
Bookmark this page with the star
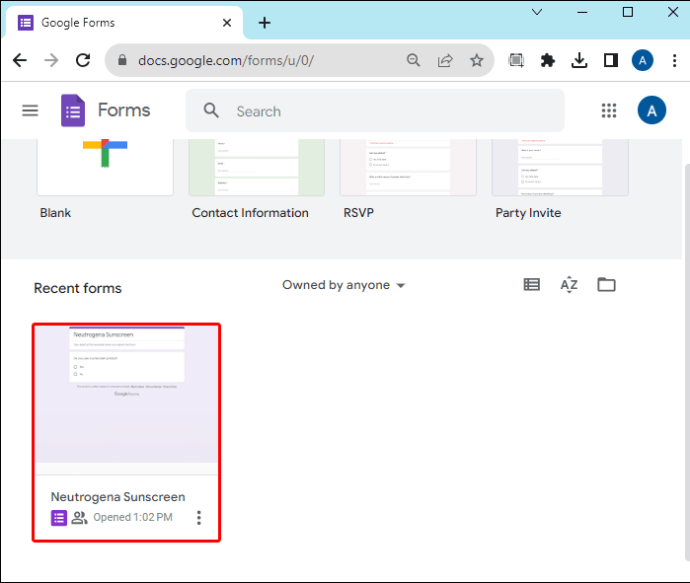click(477, 60)
